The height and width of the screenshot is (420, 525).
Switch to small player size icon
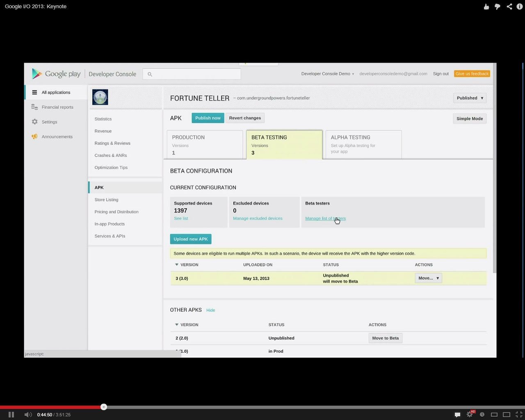point(494,415)
